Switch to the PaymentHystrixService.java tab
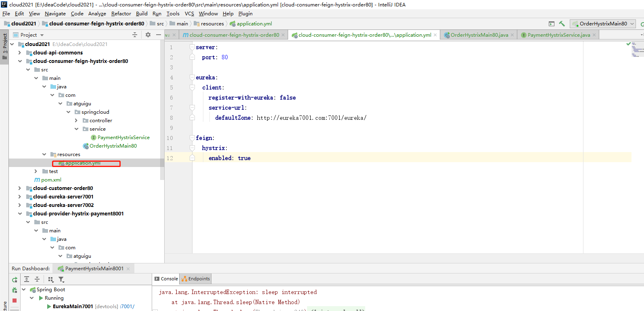 click(559, 35)
